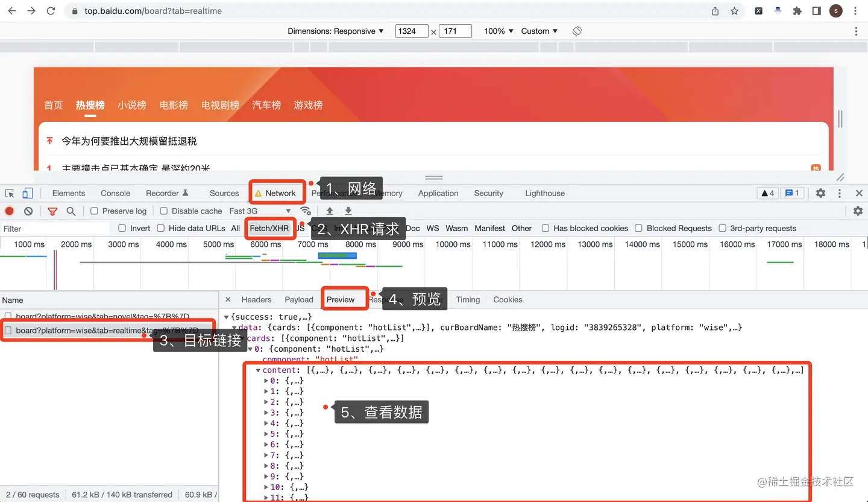
Task: Open the 100% zoom dropdown
Action: pos(498,31)
